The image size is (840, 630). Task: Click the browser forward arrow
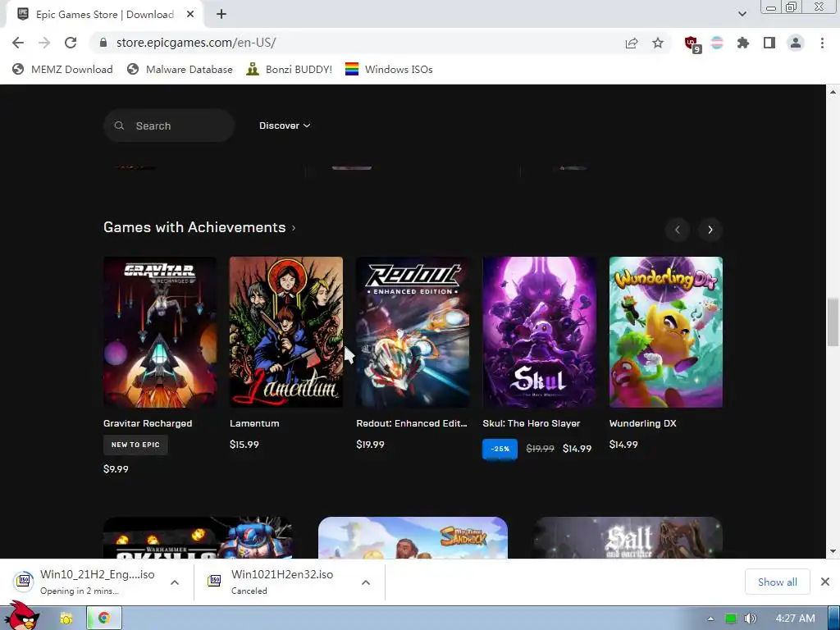(44, 43)
